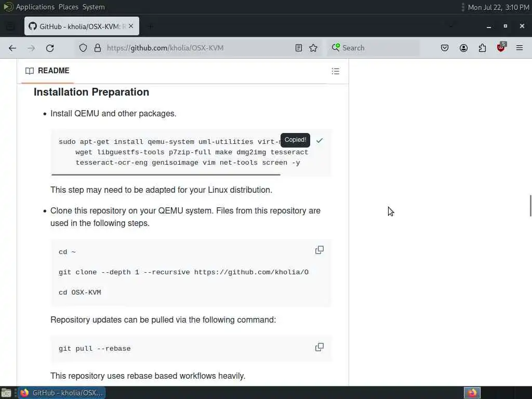This screenshot has width=532, height=399.
Task: Click the 'git clone --depth 1' code line
Action: pos(183,272)
